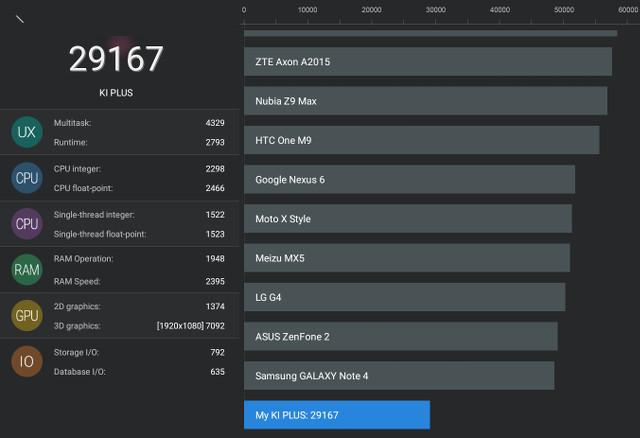
Task: Select the Nubia Z9 Max bar
Action: [x=425, y=101]
